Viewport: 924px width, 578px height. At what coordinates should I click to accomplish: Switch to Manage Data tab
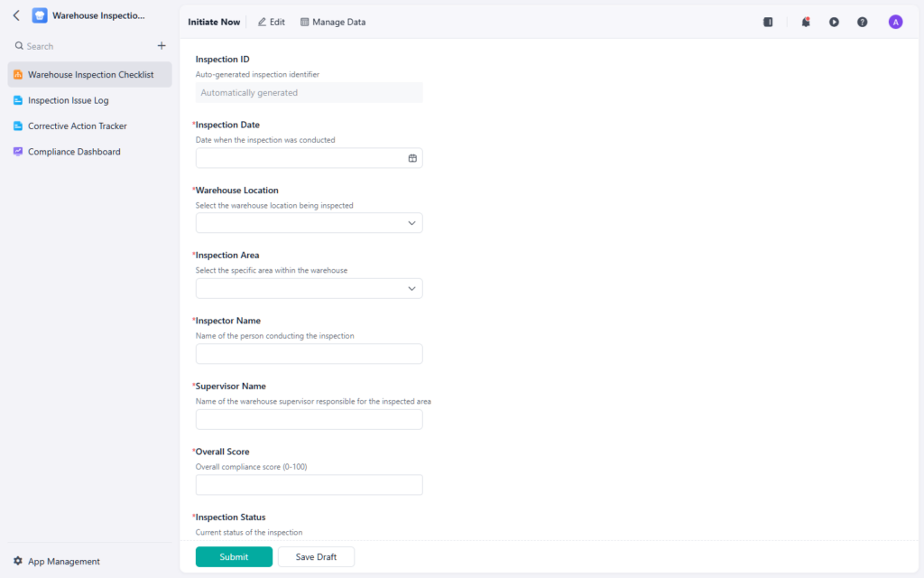333,22
